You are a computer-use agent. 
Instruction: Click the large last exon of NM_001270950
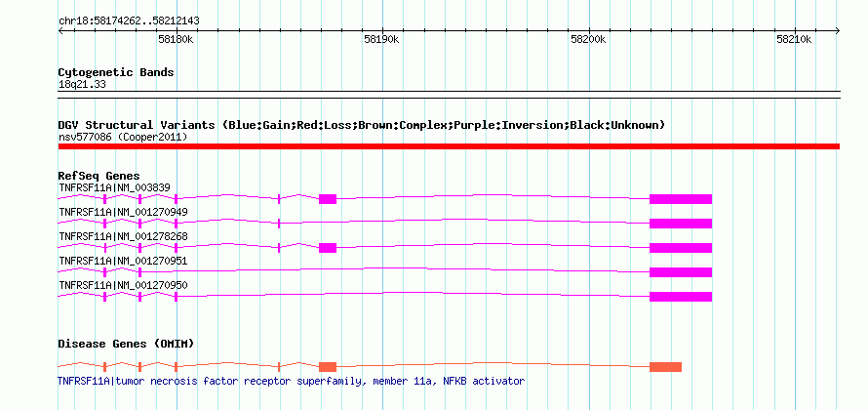[681, 297]
